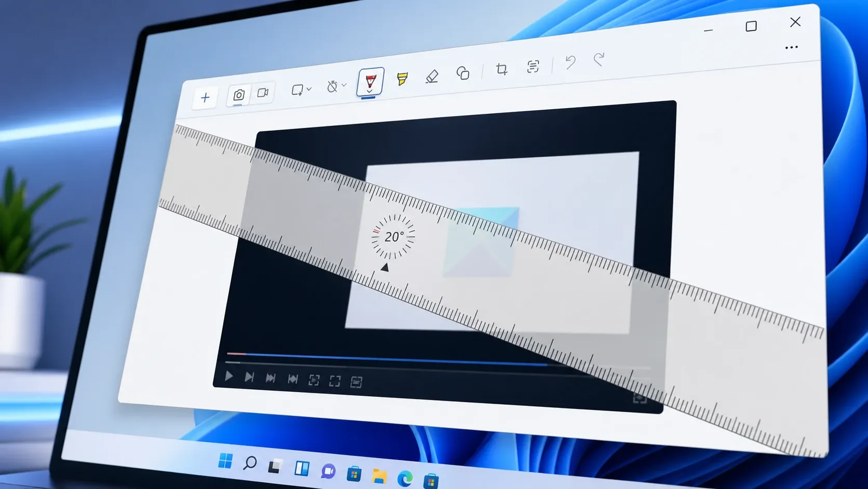This screenshot has width=868, height=489.
Task: Open File Explorer from taskbar
Action: [379, 476]
